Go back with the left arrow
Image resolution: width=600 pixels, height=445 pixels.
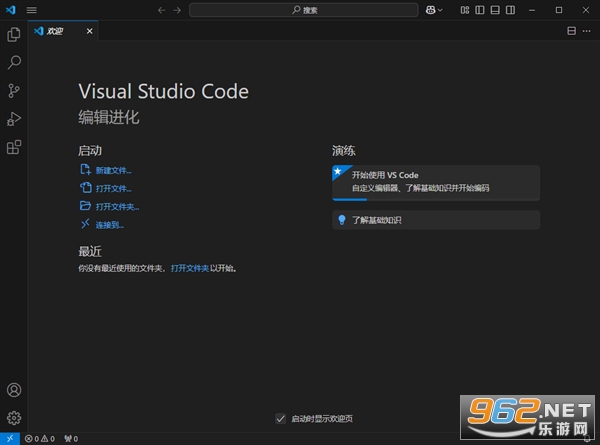tap(161, 10)
